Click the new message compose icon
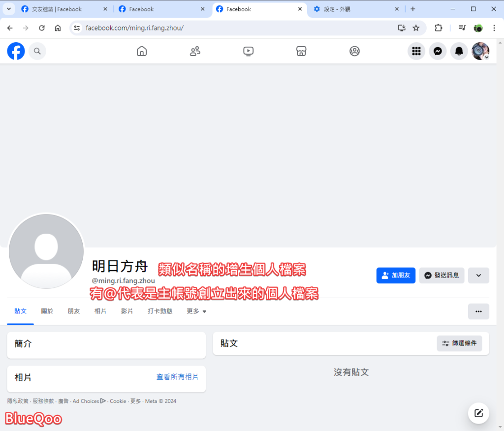The width and height of the screenshot is (504, 431). click(x=478, y=413)
